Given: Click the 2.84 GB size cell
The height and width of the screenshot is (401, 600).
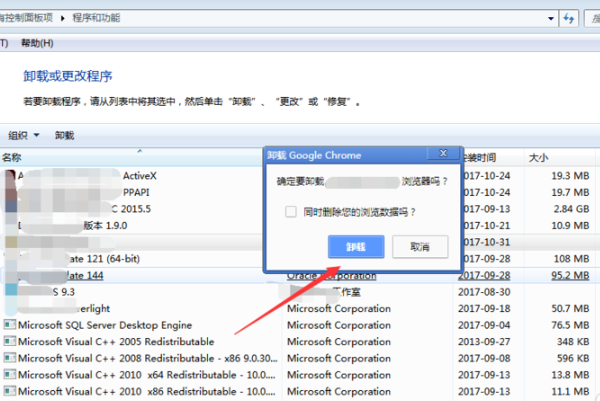Looking at the screenshot, I should 571,209.
